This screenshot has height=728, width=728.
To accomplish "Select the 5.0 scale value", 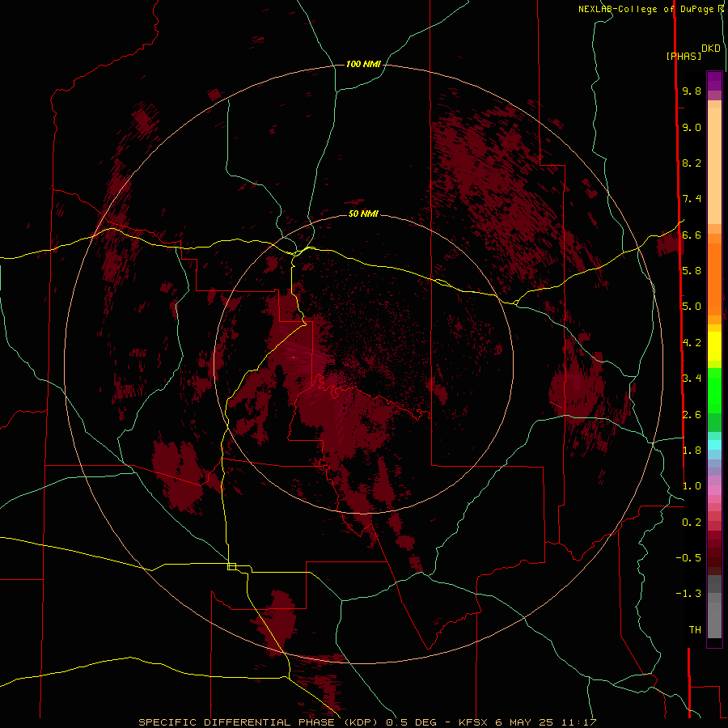I will pyautogui.click(x=692, y=307).
